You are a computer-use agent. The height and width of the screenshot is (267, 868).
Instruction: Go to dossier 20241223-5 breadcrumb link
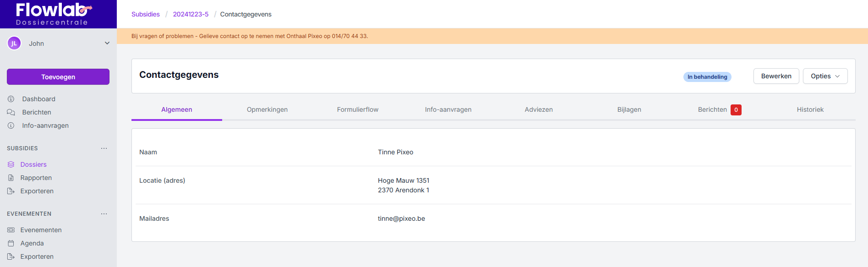point(191,14)
